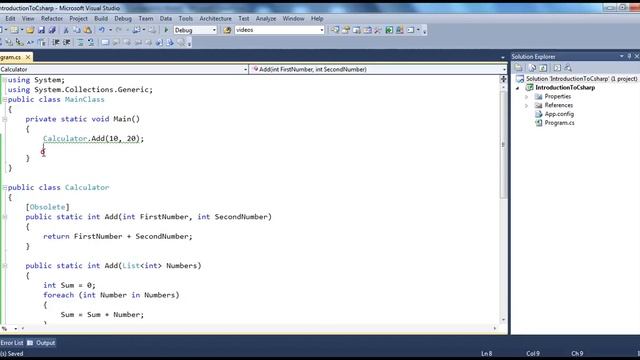
Task: Click View Class Diagram icon in Solution Explorer
Action: [568, 68]
